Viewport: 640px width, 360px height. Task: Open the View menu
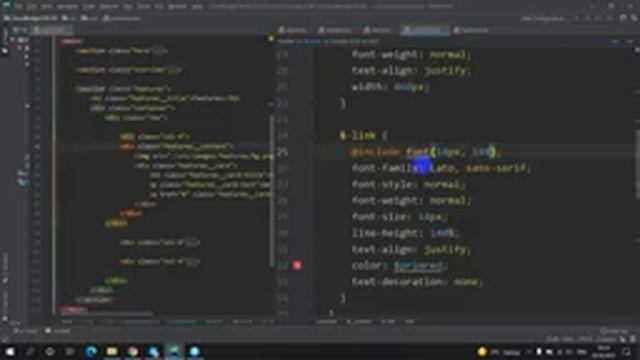click(47, 7)
